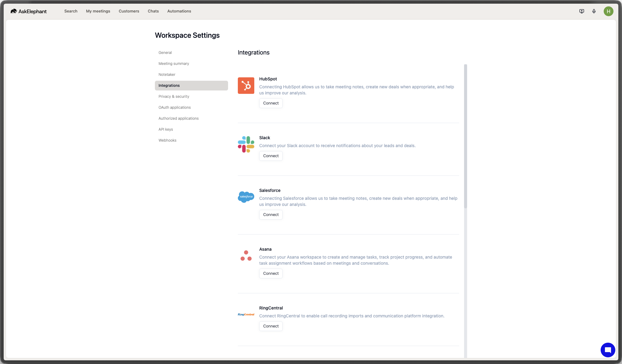The height and width of the screenshot is (364, 622).
Task: Click the HubSpot logo icon
Action: [246, 86]
